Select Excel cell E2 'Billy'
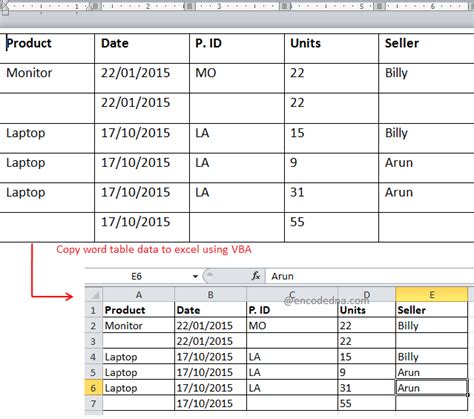Screen dimensions: 474x419 [432, 326]
